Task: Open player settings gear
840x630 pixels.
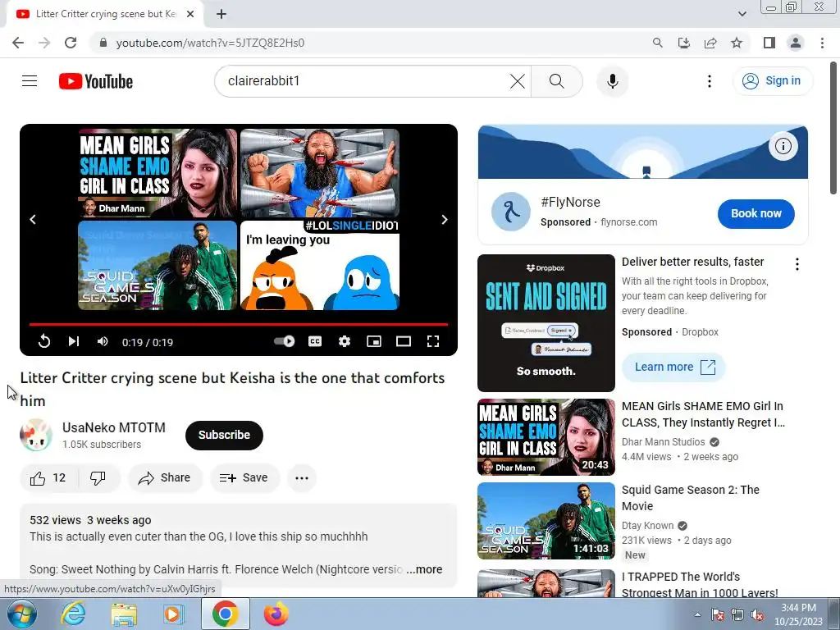Action: click(345, 341)
